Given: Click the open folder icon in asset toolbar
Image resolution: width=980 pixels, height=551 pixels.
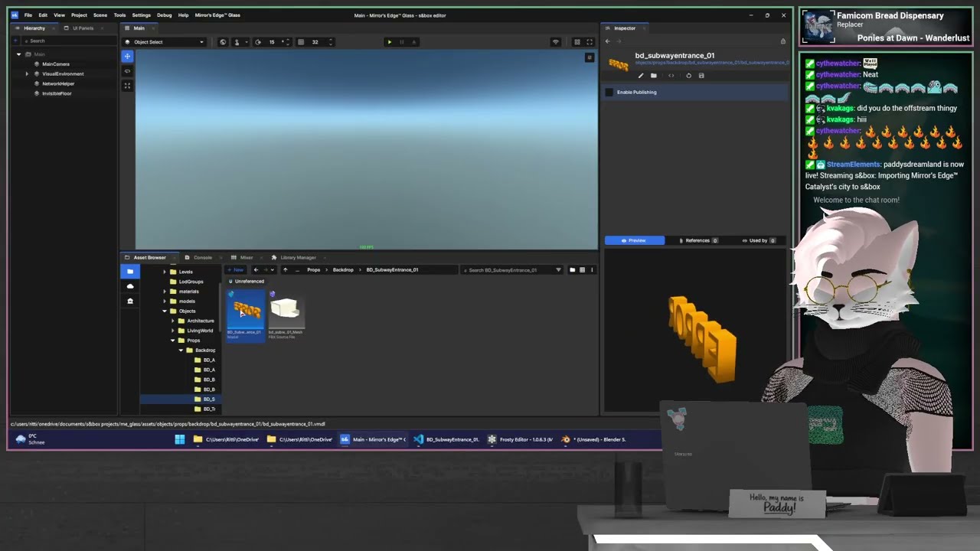Looking at the screenshot, I should coord(572,270).
